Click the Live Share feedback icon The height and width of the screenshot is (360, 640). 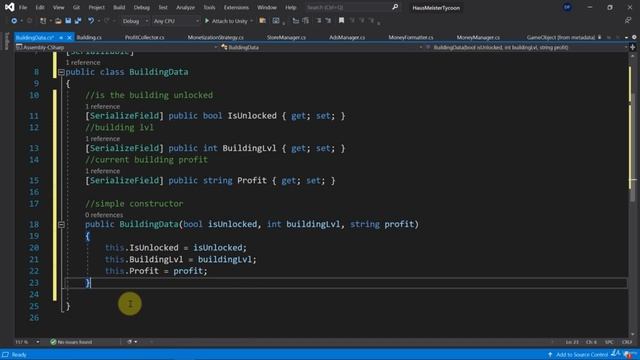pos(628,20)
